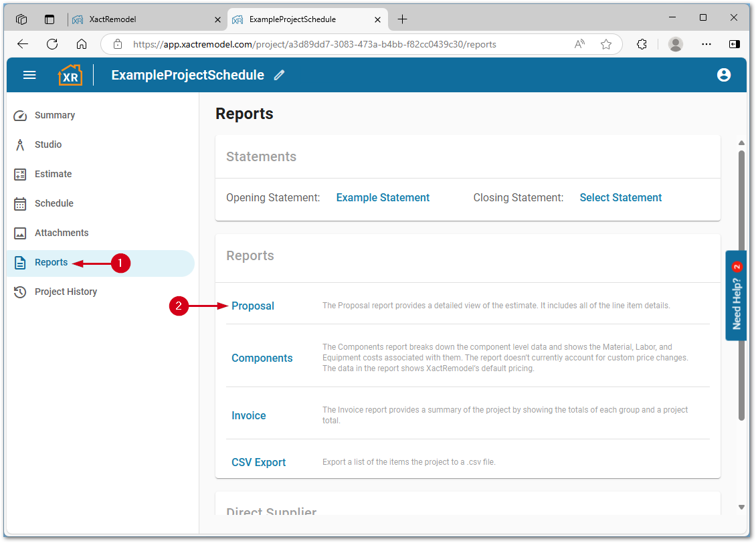The image size is (756, 543).
Task: Click the Project History clock icon
Action: [x=20, y=292]
